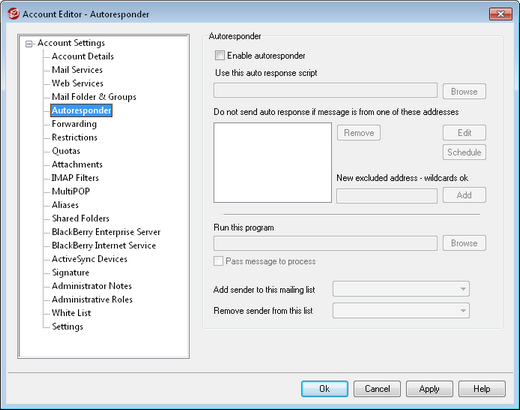Close the Account Editor window
This screenshot has width=520, height=410.
tap(500, 14)
